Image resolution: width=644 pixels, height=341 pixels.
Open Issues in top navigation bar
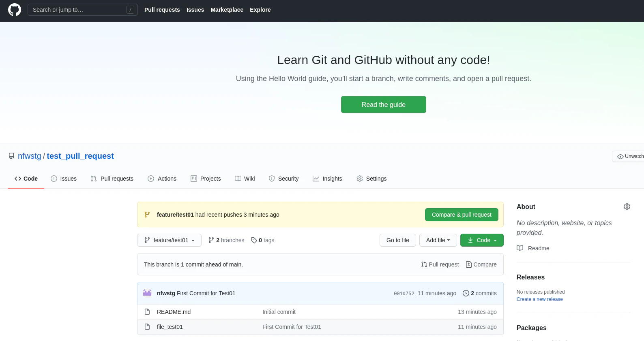coord(195,10)
